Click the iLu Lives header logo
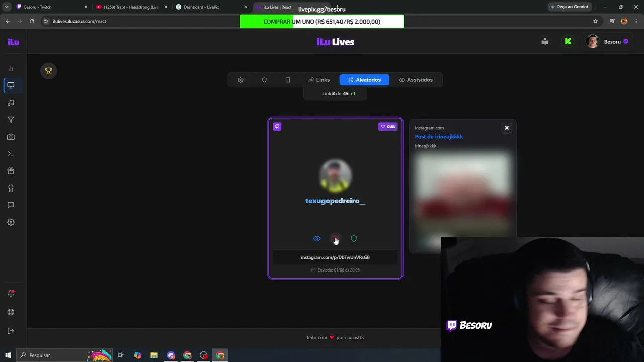This screenshot has height=362, width=644. tap(336, 42)
